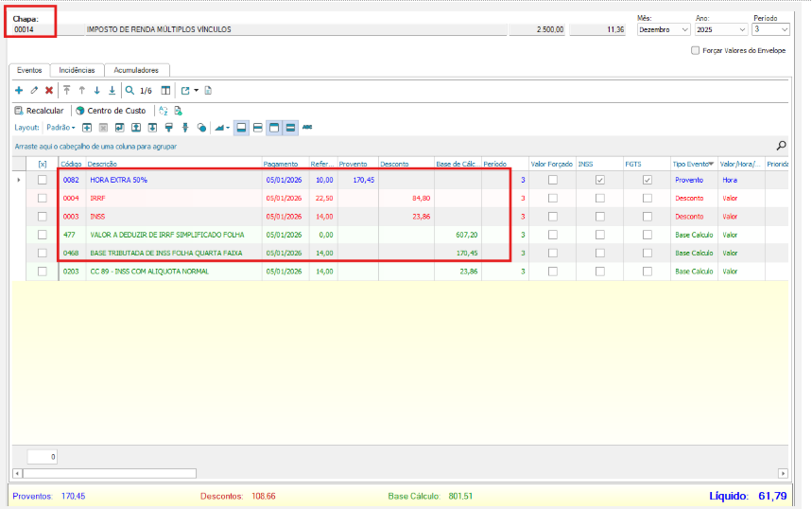Click the overlapping circles icon in the layout toolbar
812x509 pixels.
click(202, 128)
